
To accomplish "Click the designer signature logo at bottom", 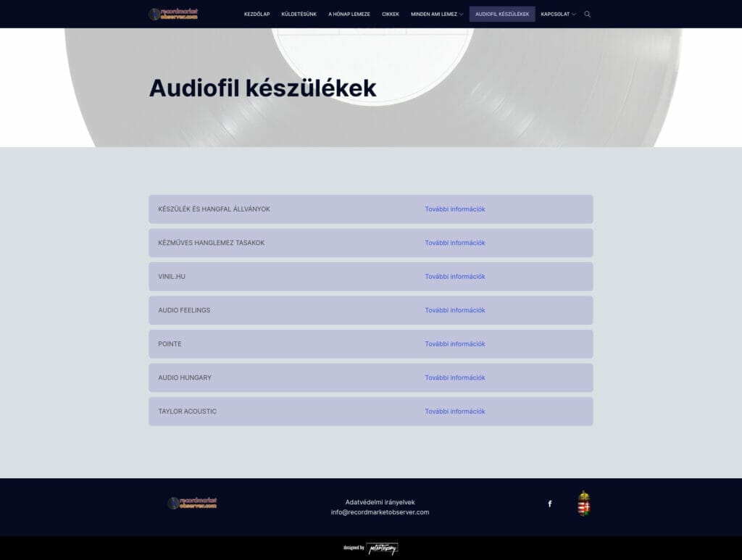I will point(383,548).
